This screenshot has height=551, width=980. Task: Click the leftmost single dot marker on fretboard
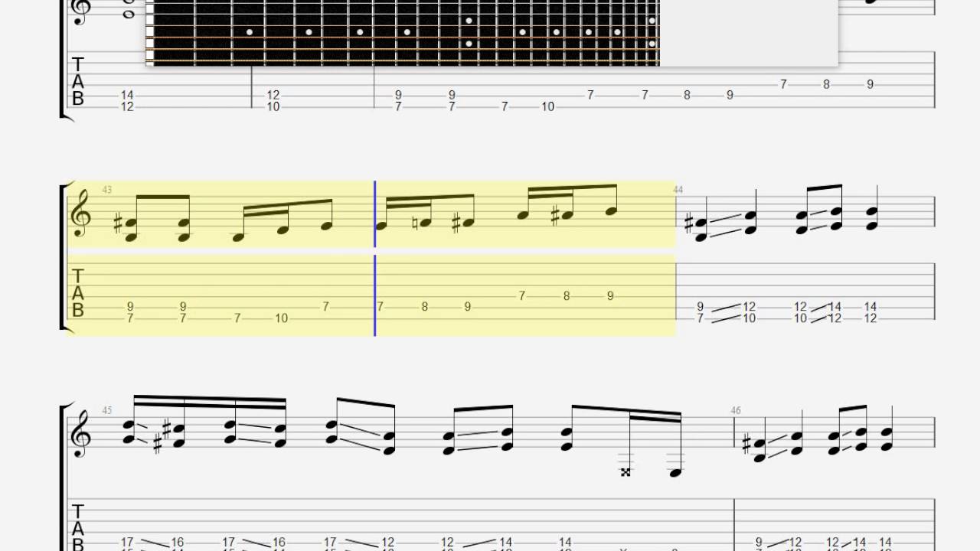250,32
